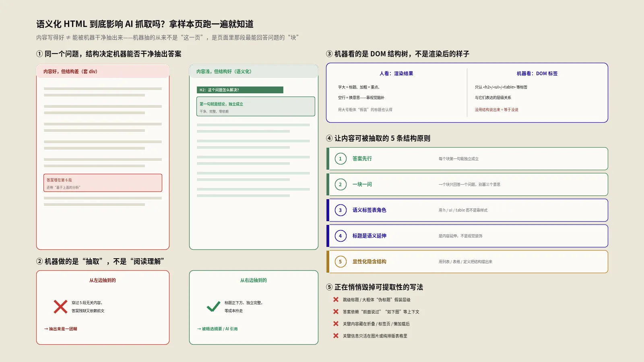
Task: Click the text 显性化隐含结构
Action: [369, 262]
